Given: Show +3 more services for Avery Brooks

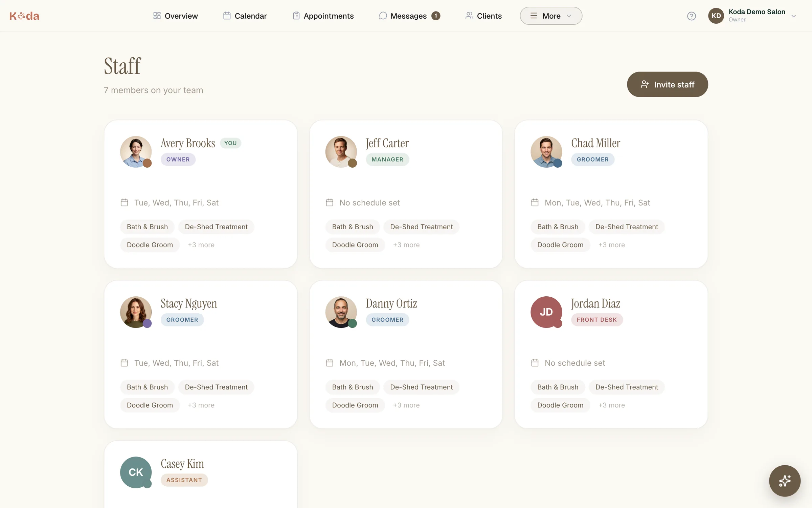Looking at the screenshot, I should (201, 245).
